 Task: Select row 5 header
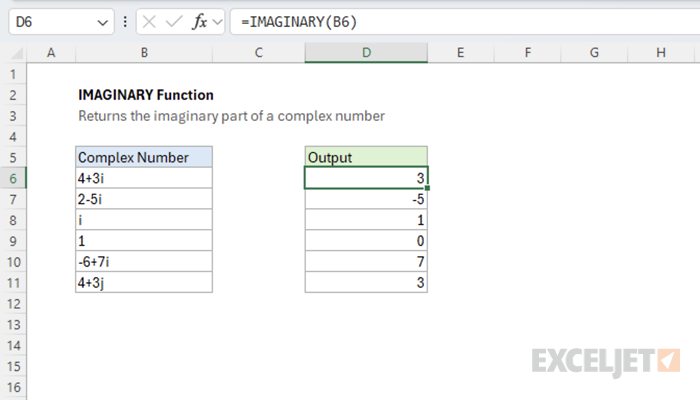(x=13, y=157)
